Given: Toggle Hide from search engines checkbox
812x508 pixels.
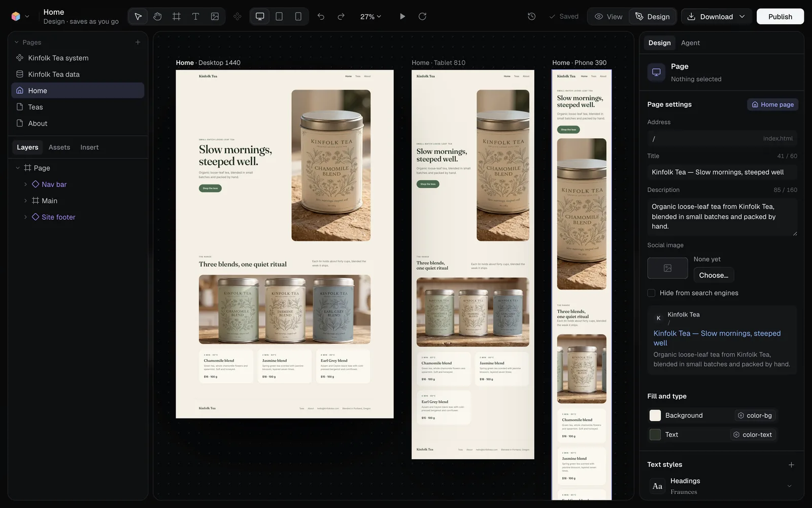Looking at the screenshot, I should pos(651,293).
